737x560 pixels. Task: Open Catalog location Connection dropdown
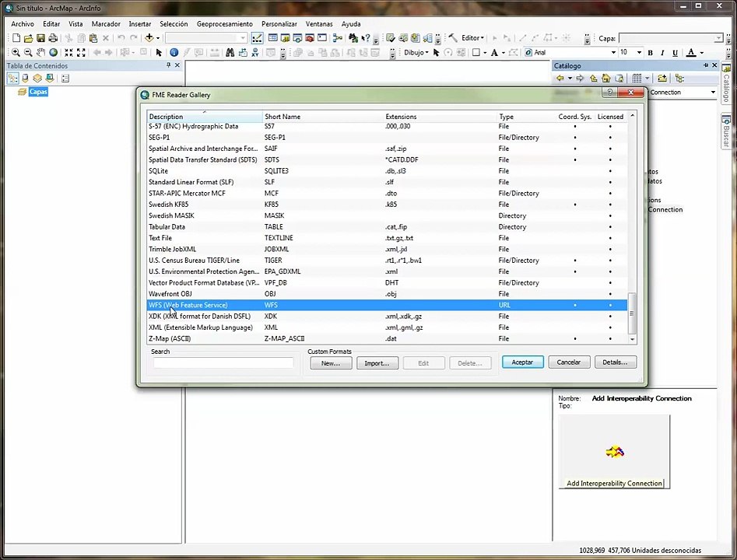click(x=713, y=92)
